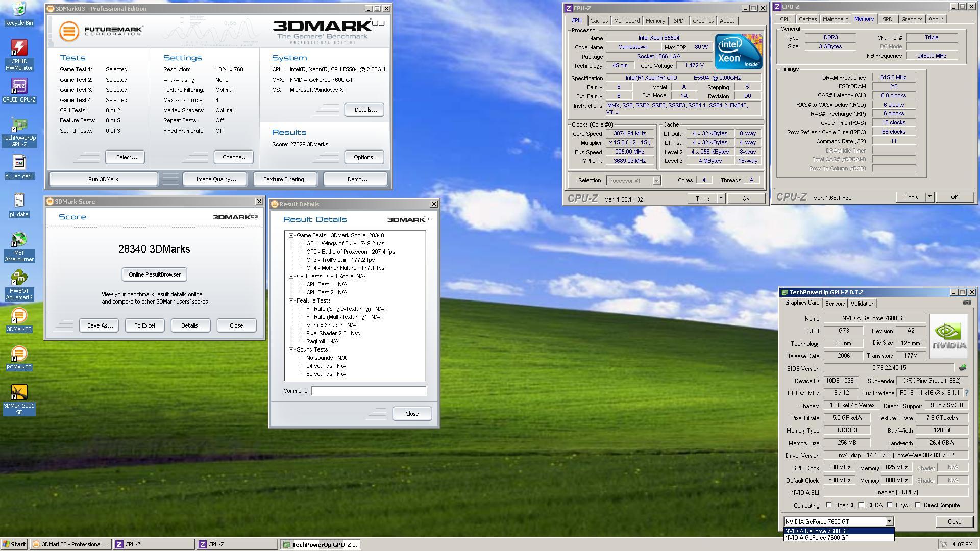Collapse the Sound Tests tree node
This screenshot has width=980, height=551.
point(291,349)
